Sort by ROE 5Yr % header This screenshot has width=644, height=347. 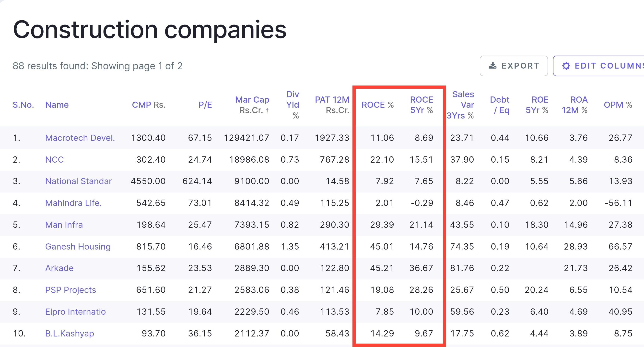click(x=537, y=105)
